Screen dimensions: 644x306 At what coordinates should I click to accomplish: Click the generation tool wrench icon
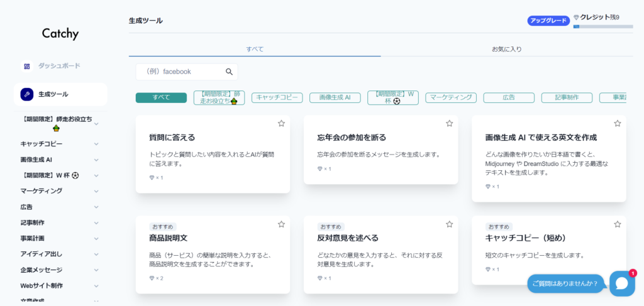(26, 94)
